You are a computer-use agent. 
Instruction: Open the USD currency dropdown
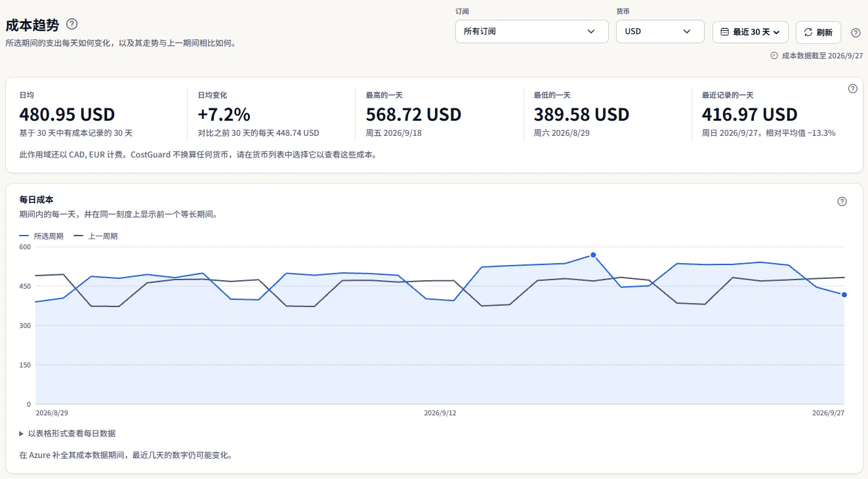pyautogui.click(x=660, y=31)
